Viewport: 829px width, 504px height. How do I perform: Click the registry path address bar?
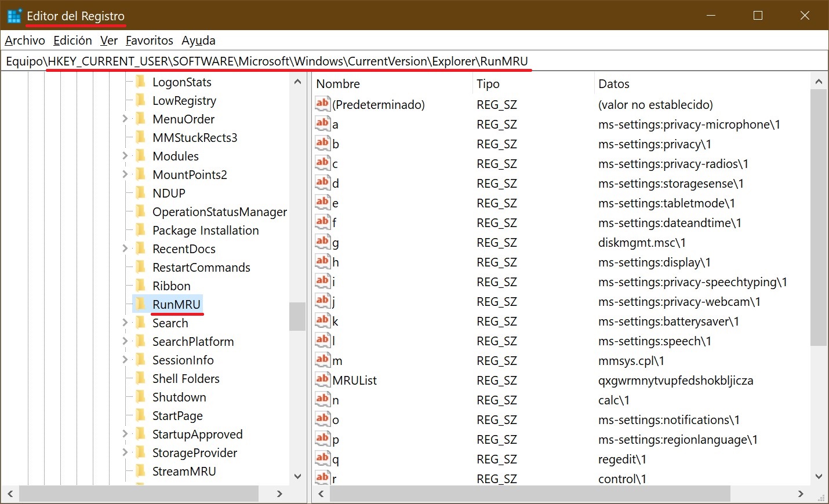pos(414,61)
